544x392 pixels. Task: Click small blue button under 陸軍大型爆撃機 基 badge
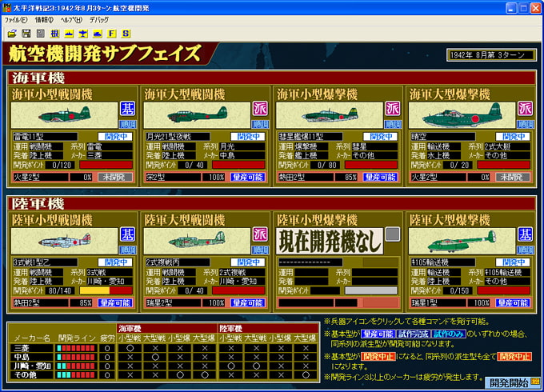click(526, 250)
